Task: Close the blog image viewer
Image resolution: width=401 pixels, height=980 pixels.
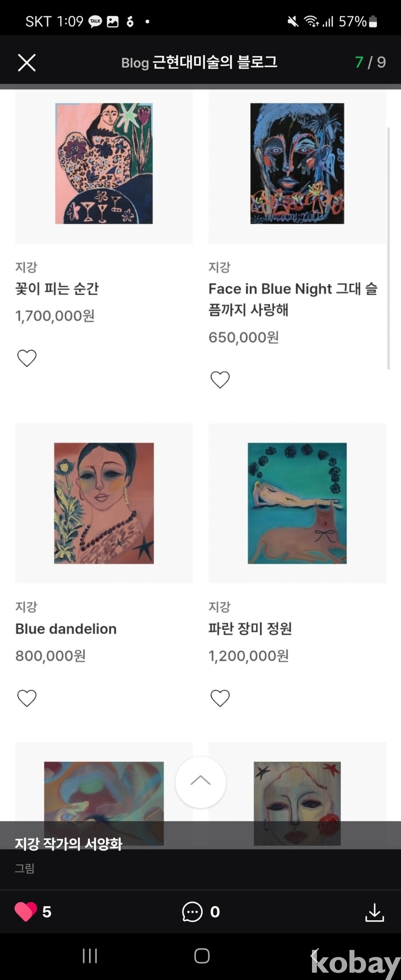Action: (x=27, y=63)
